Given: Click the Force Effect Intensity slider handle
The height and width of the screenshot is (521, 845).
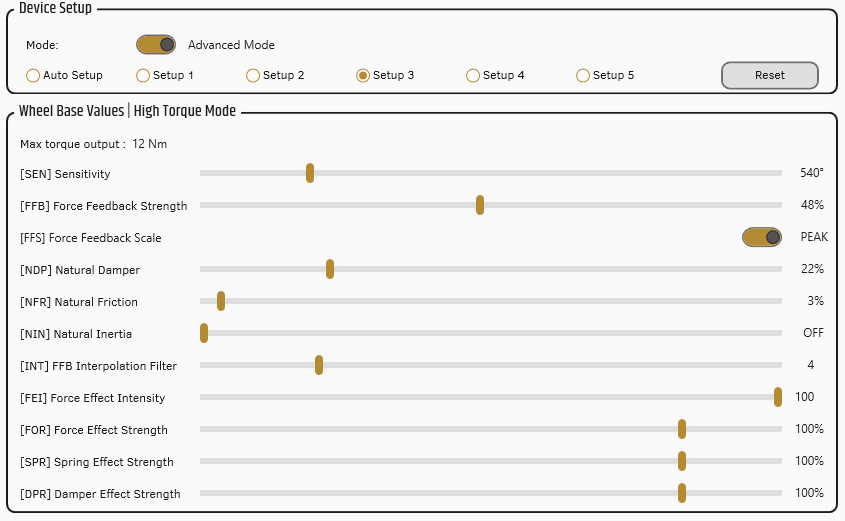Looking at the screenshot, I should point(778,397).
